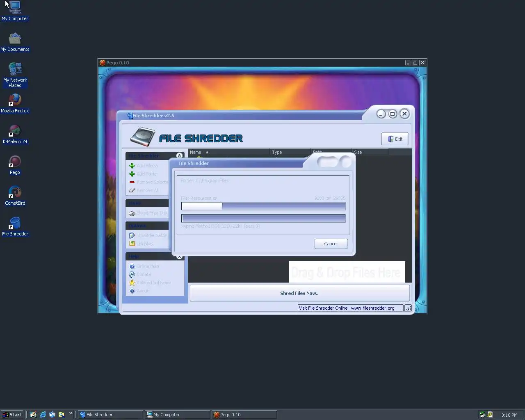
Task: Open the Start menu
Action: 13,415
